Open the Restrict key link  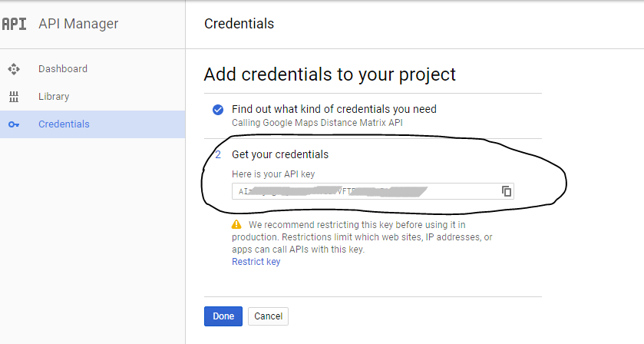coord(256,262)
